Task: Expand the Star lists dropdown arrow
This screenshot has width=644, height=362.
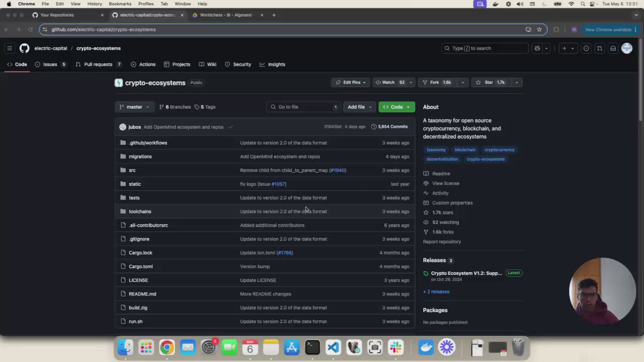Action: (x=516, y=82)
